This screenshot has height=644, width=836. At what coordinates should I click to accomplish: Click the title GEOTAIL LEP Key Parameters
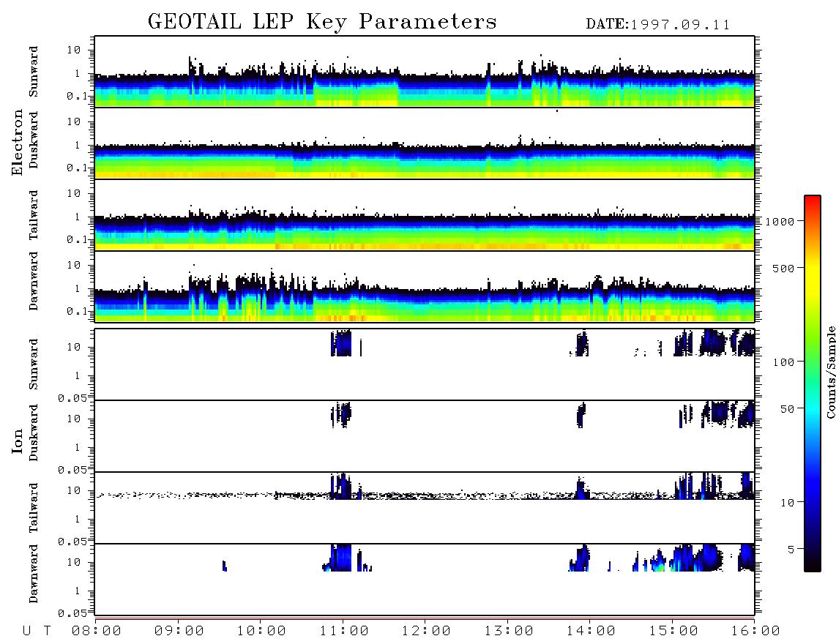pos(322,22)
